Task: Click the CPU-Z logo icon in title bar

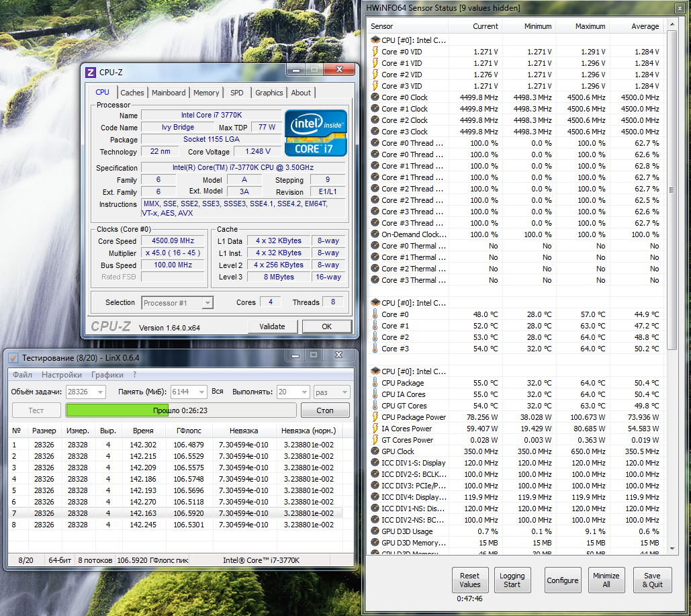Action: click(x=91, y=73)
